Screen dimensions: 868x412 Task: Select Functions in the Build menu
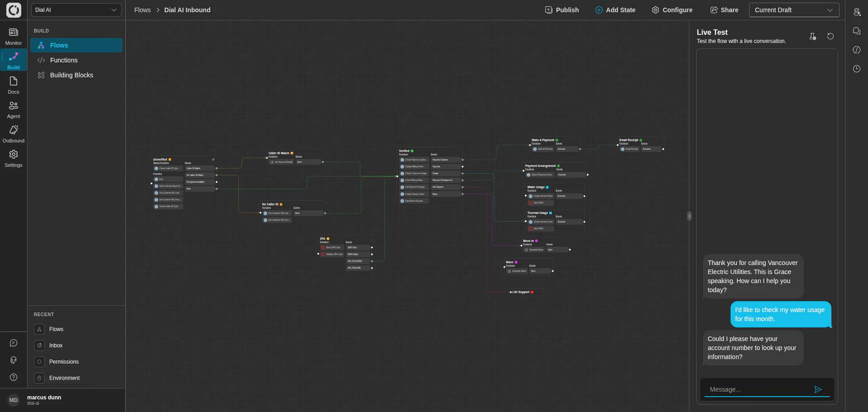pos(76,60)
